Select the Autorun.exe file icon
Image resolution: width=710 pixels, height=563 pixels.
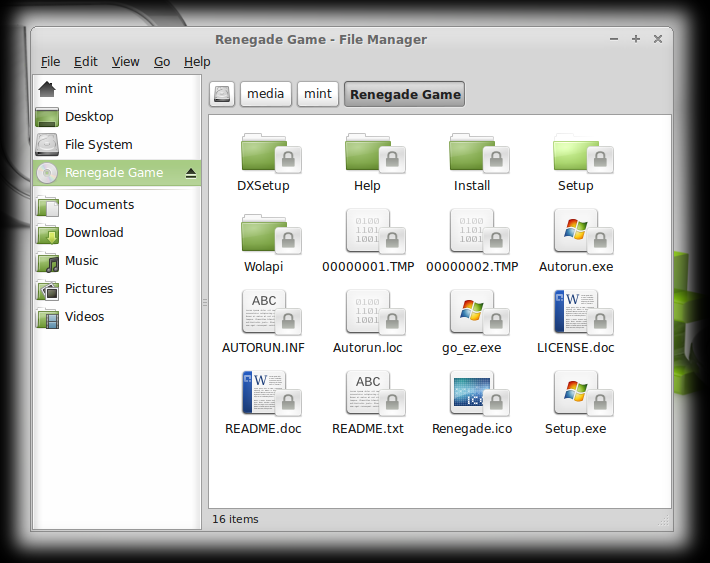point(575,234)
